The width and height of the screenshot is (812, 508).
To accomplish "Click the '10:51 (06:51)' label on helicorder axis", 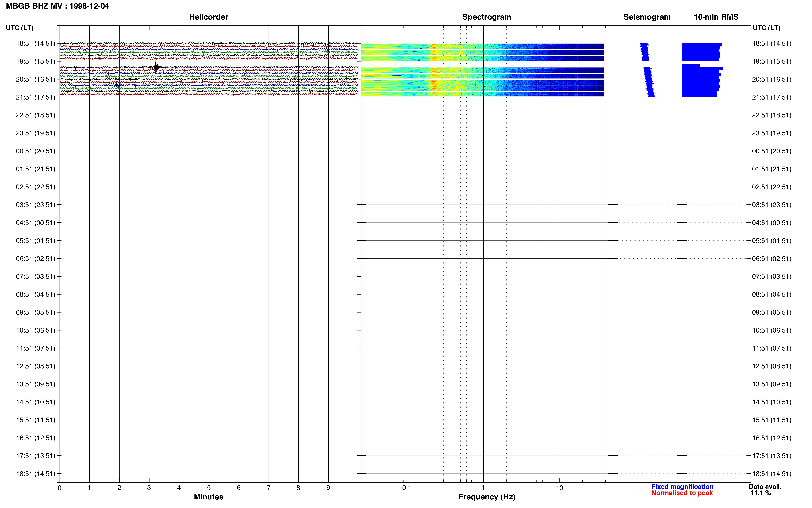I will [35, 330].
